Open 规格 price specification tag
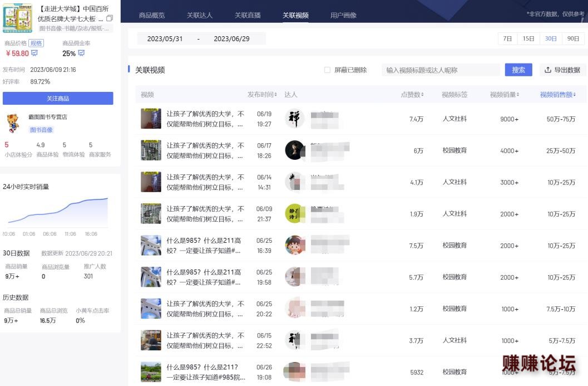588x386 pixels. (36, 43)
